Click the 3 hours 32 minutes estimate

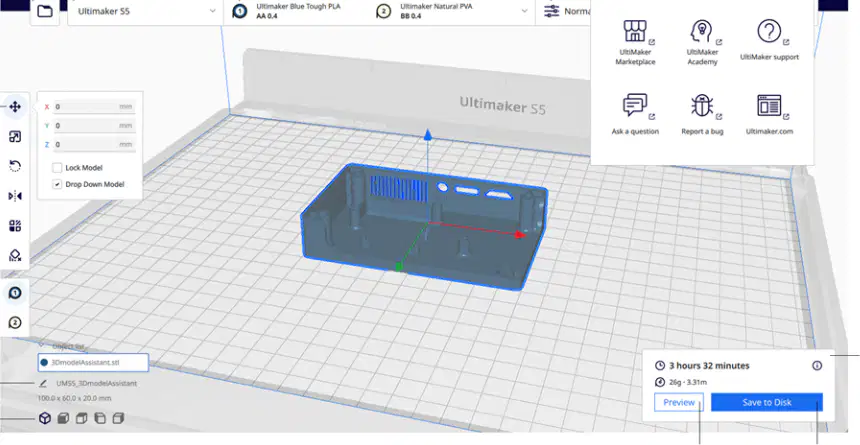pos(709,365)
